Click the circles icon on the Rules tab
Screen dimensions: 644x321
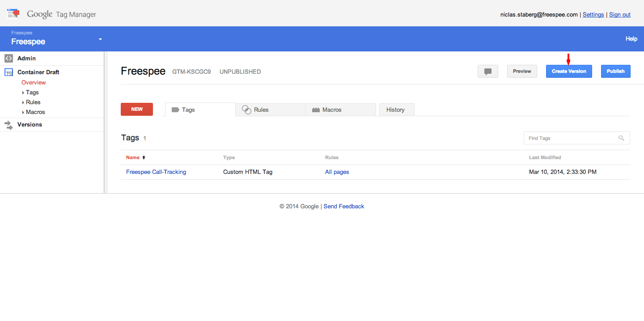point(246,110)
